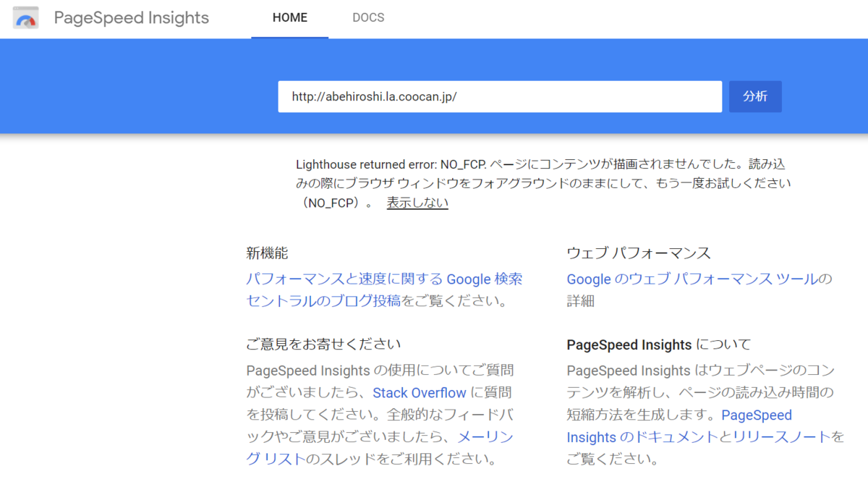This screenshot has width=868, height=482.
Task: Click the PageSpeed Insights title text
Action: (132, 18)
